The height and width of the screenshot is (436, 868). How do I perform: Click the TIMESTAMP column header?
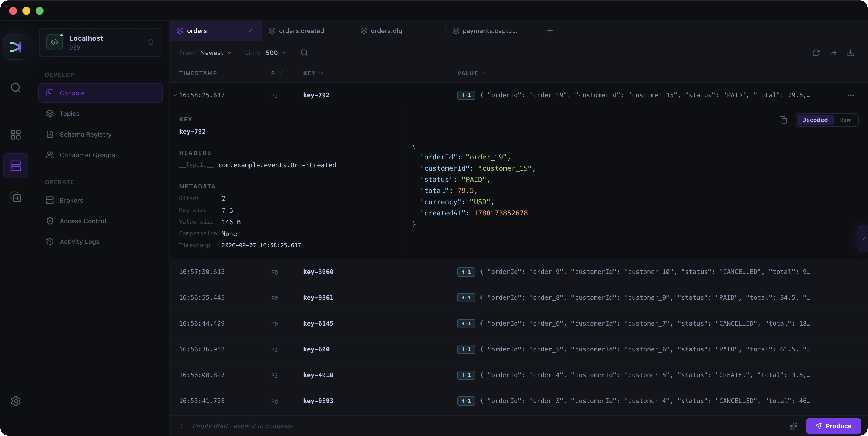tap(198, 73)
